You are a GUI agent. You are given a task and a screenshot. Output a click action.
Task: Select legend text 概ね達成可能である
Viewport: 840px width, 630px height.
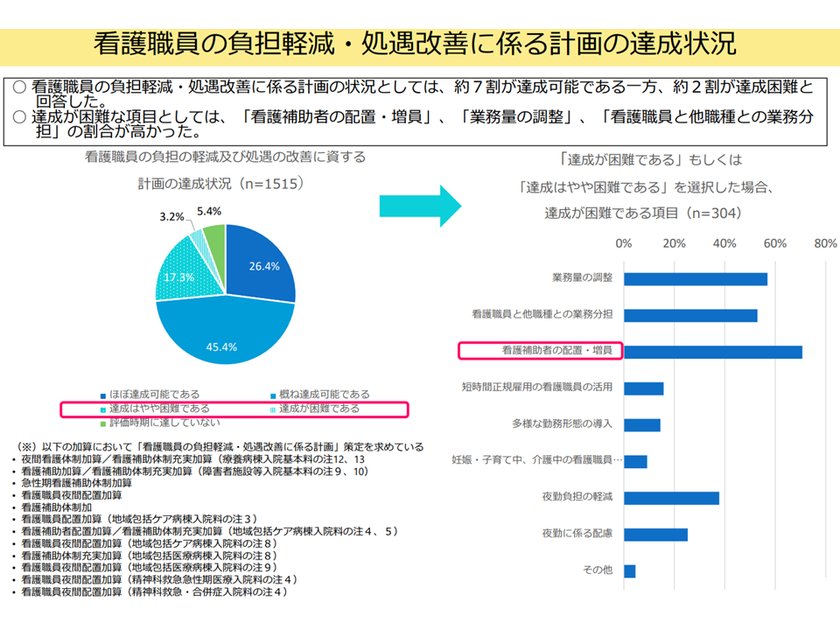point(324,395)
